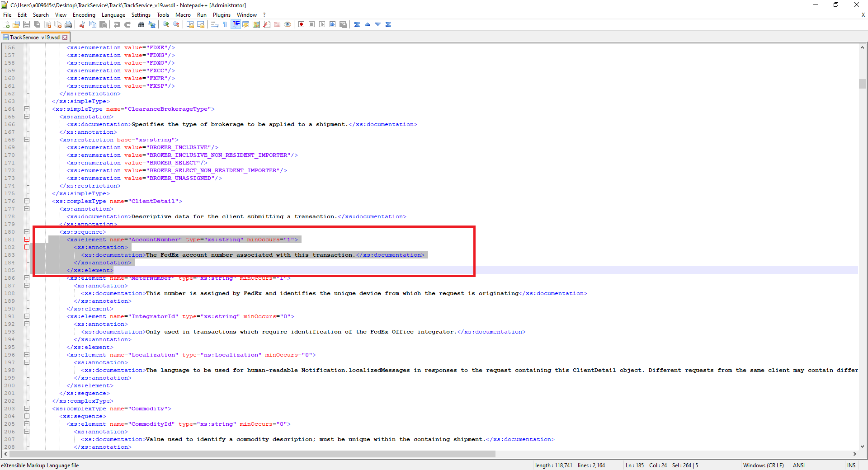Toggle synchronized horizontal scrolling

[x=201, y=24]
